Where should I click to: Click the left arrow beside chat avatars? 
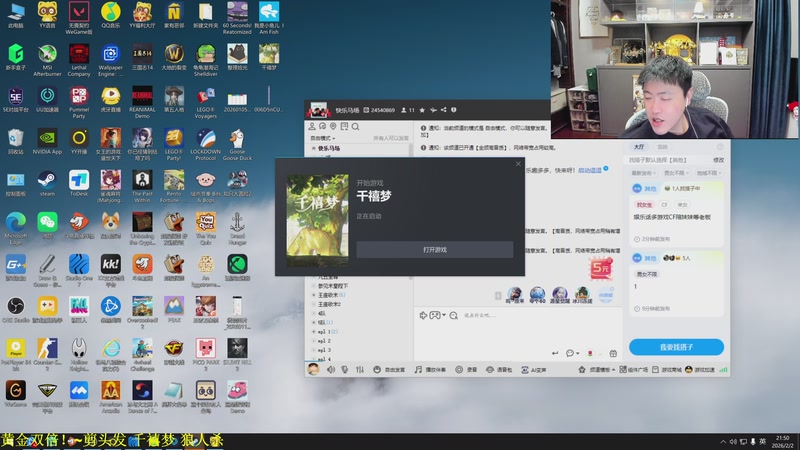coord(498,296)
